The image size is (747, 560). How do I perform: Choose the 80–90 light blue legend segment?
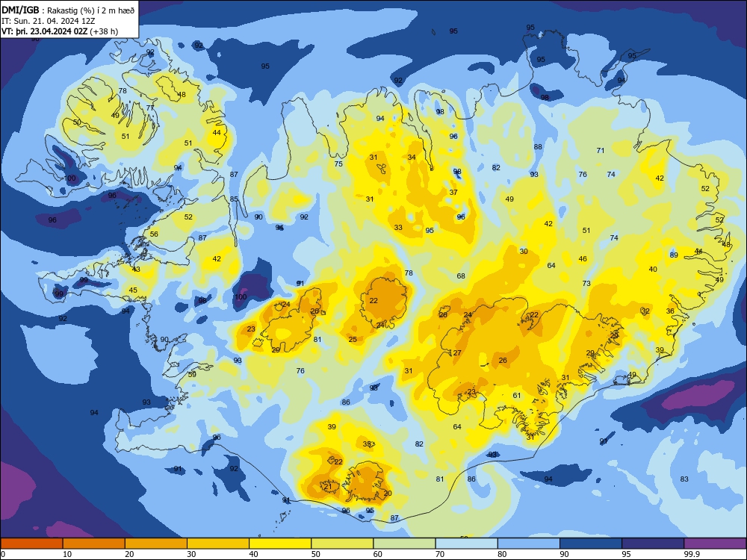point(528,544)
